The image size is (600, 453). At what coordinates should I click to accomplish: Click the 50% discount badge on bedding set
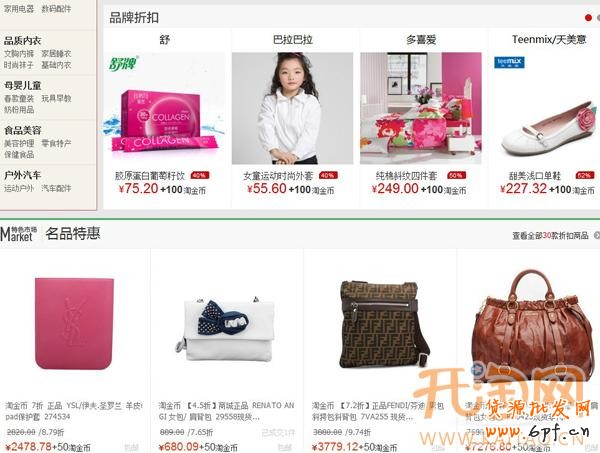tap(456, 176)
